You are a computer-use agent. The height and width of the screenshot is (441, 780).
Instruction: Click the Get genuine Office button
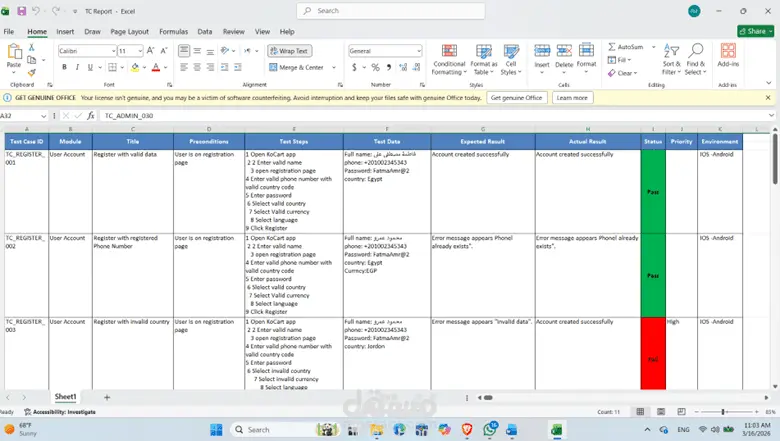516,98
